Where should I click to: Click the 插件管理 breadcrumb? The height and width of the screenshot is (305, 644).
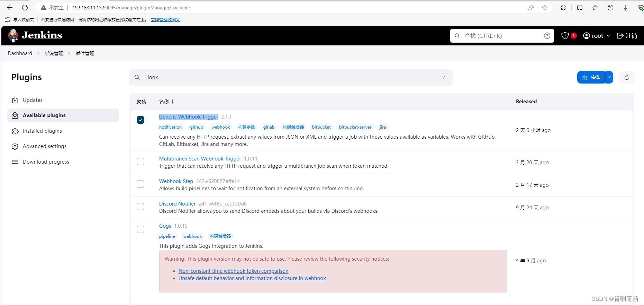85,53
